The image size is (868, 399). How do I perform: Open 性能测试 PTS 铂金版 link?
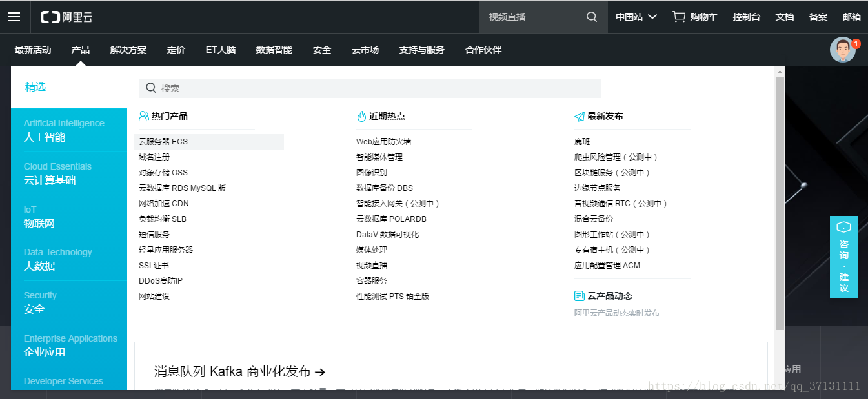pos(393,297)
